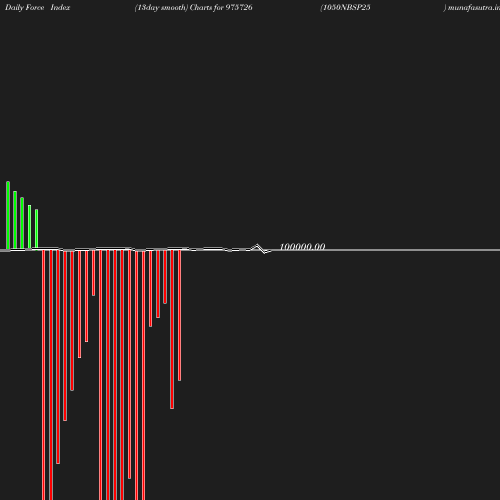Click the tallest green bar

(x=8, y=215)
